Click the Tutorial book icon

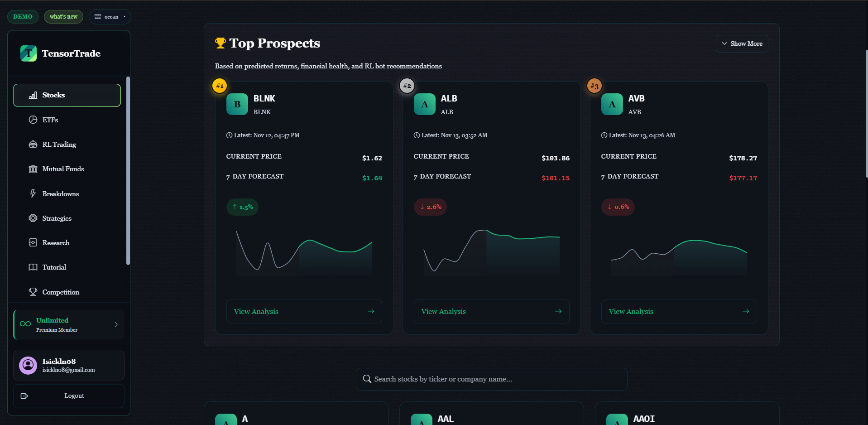(33, 267)
